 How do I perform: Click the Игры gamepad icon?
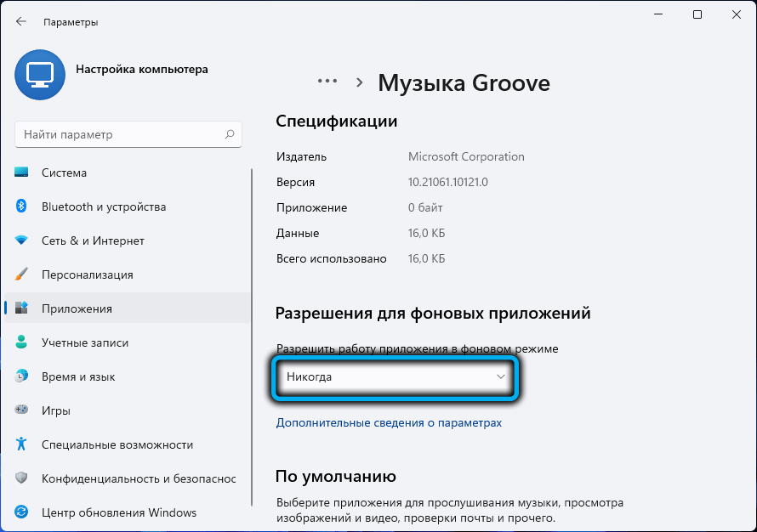coord(21,410)
